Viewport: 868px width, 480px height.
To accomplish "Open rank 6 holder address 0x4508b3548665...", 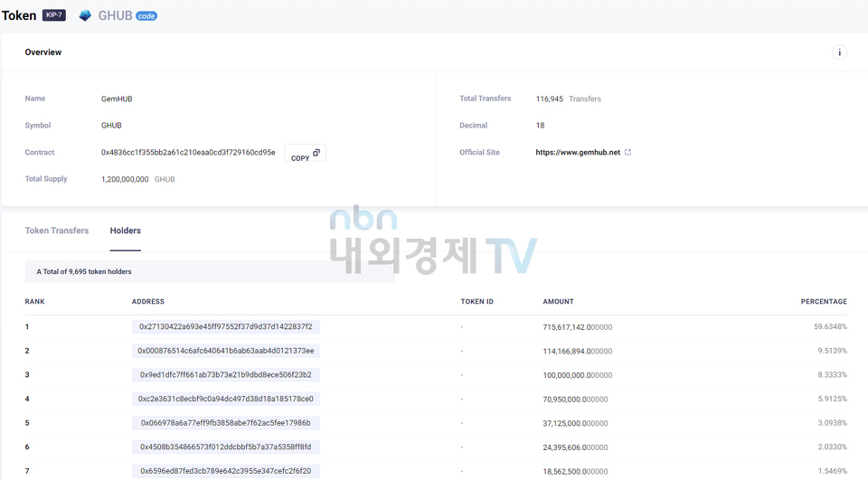I will tap(226, 447).
